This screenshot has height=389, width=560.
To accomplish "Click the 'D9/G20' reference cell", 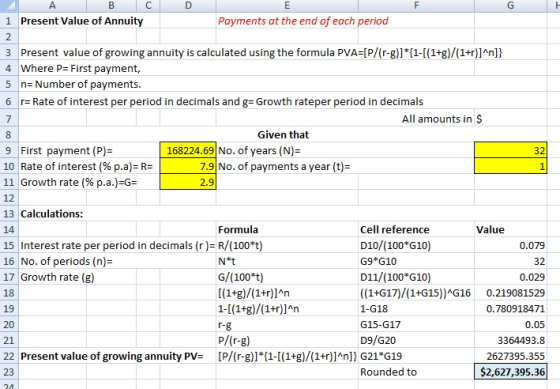I will coord(378,340).
